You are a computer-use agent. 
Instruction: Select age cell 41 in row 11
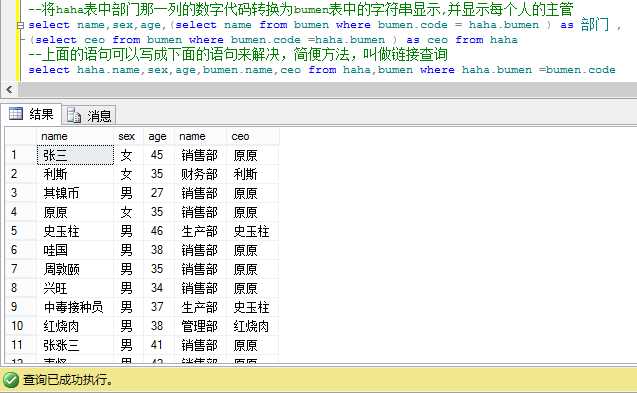[158, 345]
